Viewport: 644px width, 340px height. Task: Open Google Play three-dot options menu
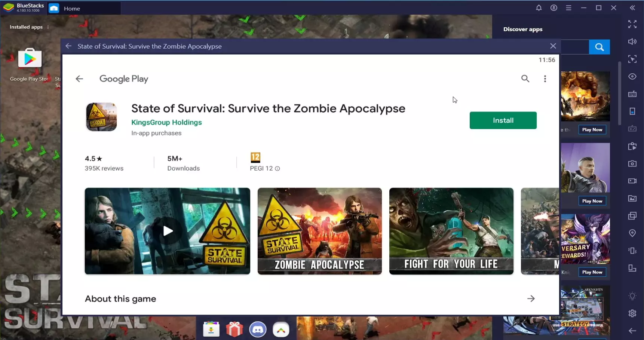[x=545, y=79]
